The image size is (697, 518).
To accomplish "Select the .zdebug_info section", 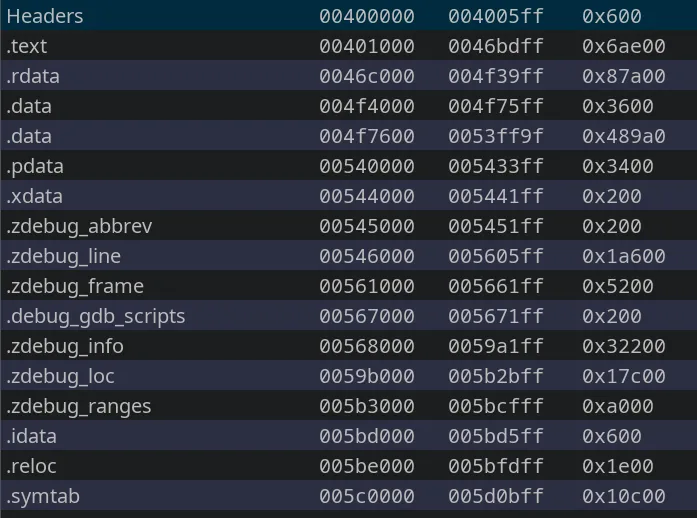I will [x=348, y=345].
